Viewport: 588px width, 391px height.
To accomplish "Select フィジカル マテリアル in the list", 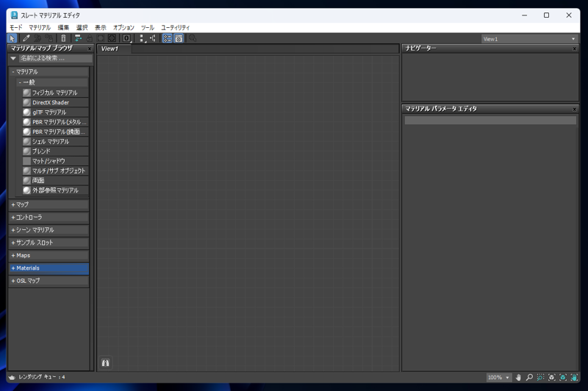I will (55, 93).
